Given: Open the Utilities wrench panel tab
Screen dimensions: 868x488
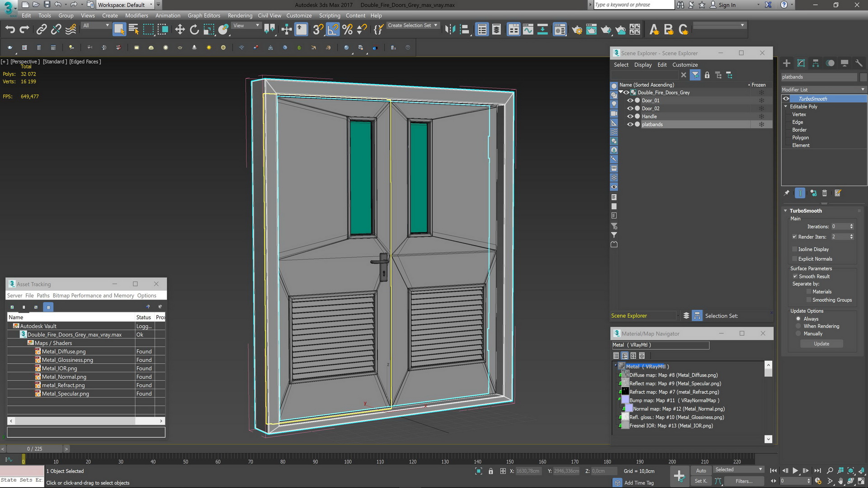Looking at the screenshot, I should pyautogui.click(x=859, y=63).
